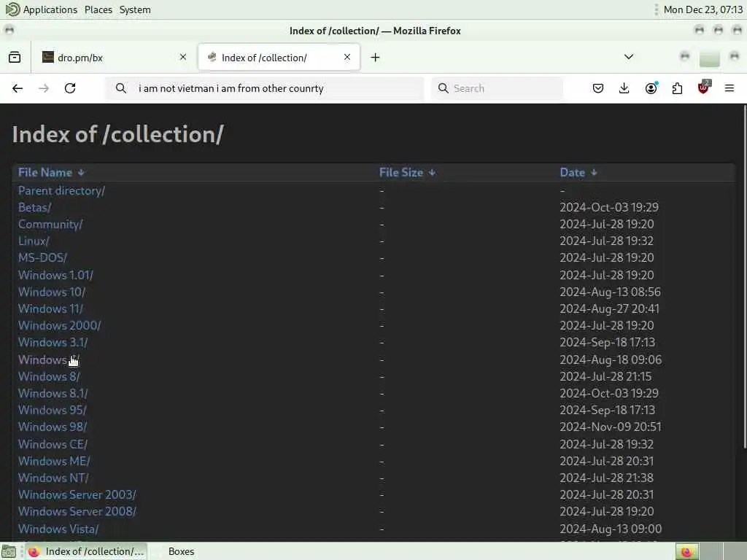747x560 pixels.
Task: Open the Firefox account icon
Action: click(x=651, y=88)
